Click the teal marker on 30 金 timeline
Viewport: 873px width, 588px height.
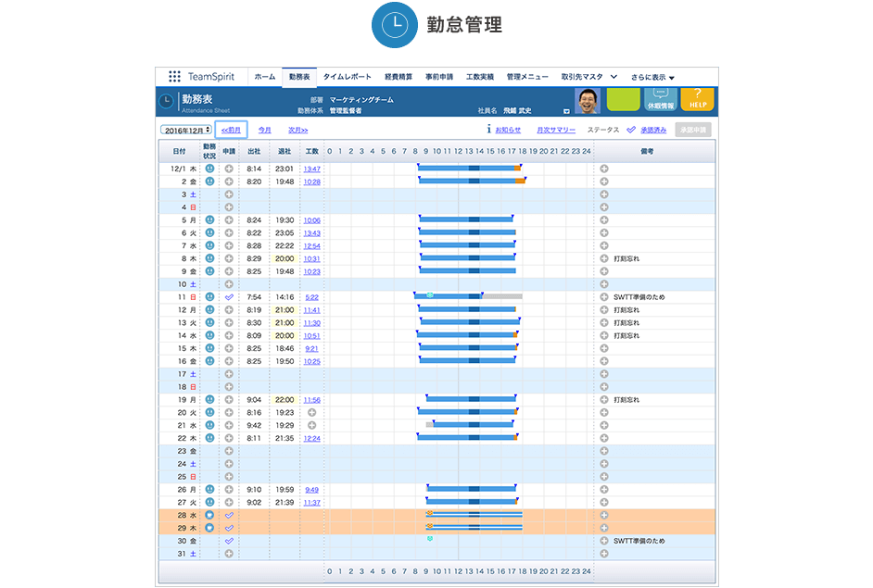coord(430,539)
